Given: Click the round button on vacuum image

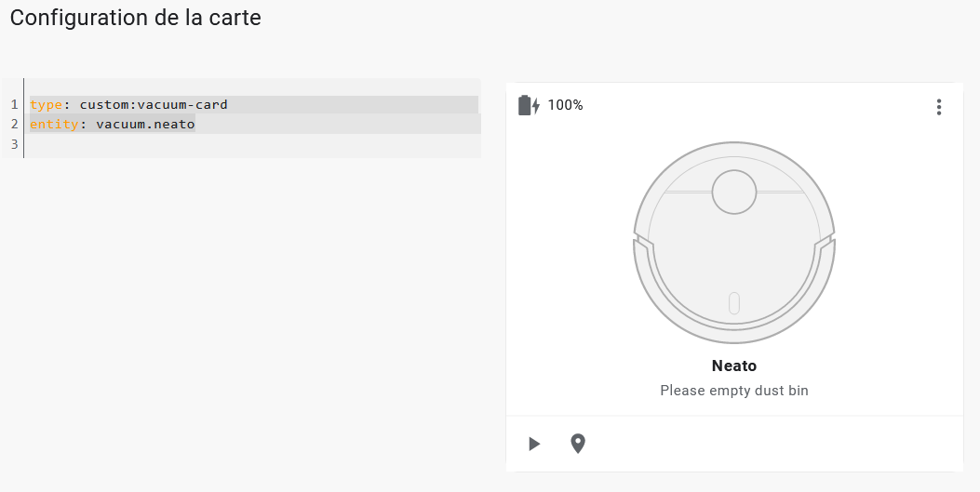Looking at the screenshot, I should (734, 193).
